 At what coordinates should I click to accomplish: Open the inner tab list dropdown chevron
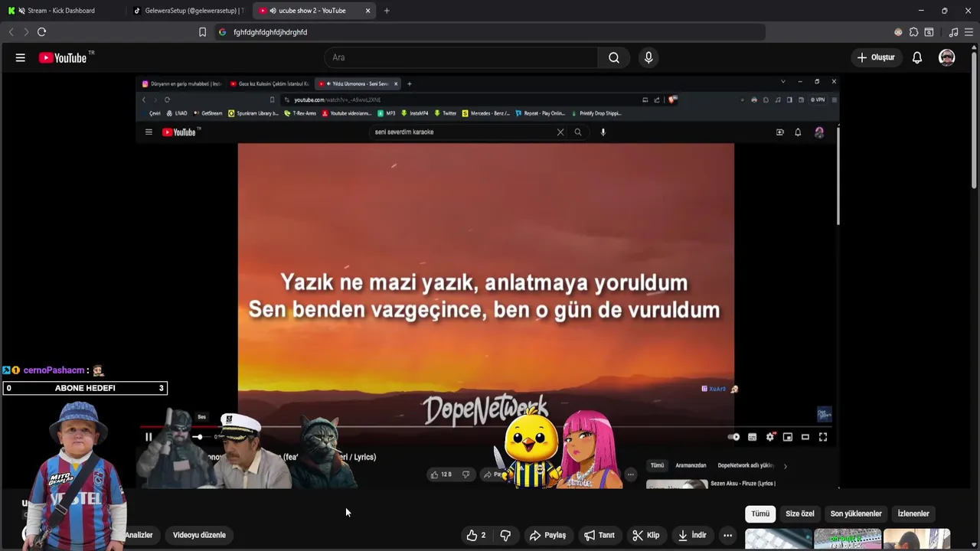[x=782, y=82]
